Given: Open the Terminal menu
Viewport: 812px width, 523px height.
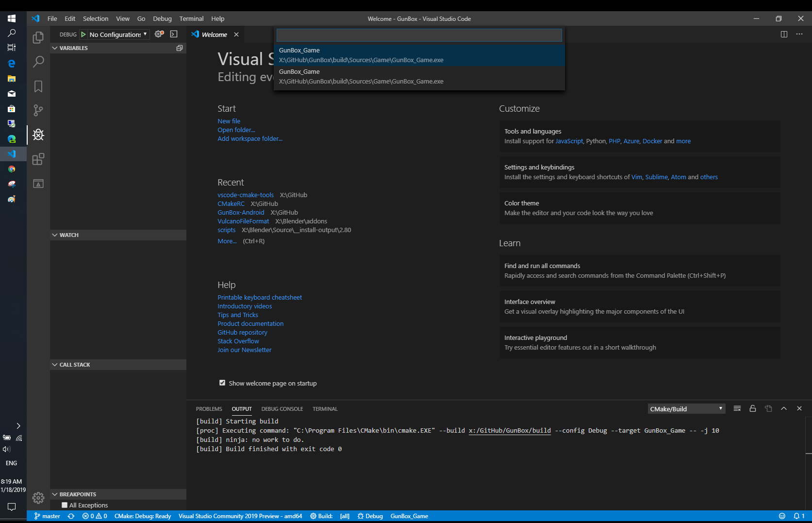Looking at the screenshot, I should pyautogui.click(x=191, y=18).
